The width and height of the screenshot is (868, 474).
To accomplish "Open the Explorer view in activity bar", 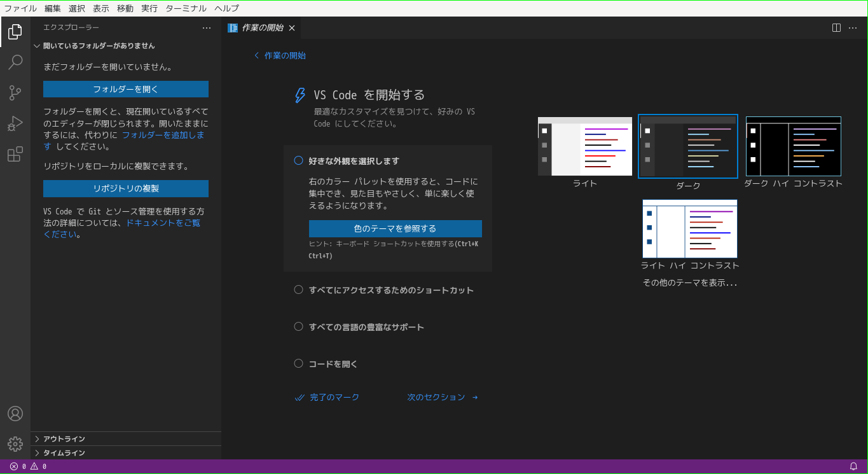I will [15, 31].
